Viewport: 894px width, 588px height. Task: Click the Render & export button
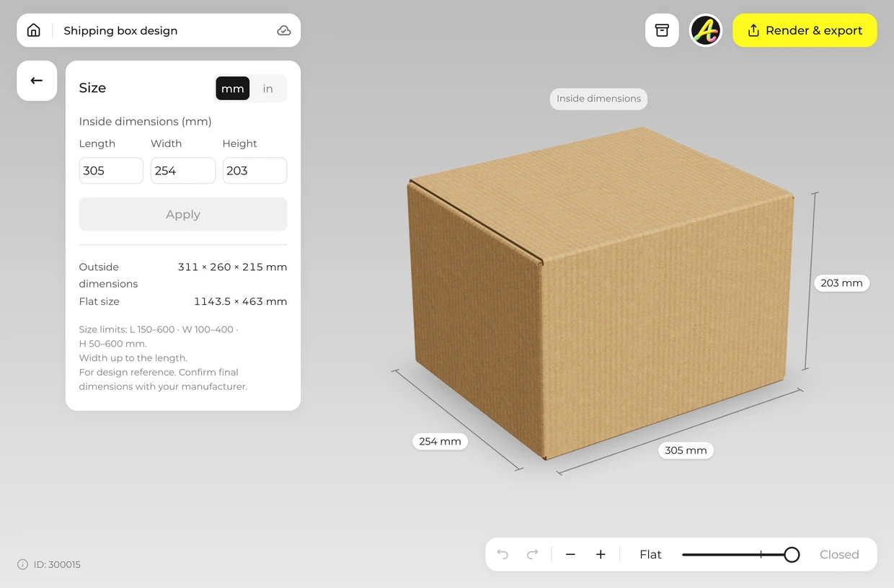[805, 30]
